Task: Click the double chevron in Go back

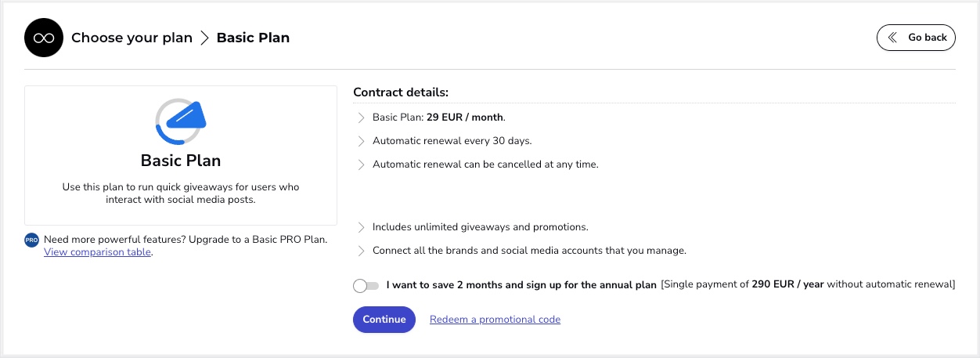Action: (x=892, y=37)
